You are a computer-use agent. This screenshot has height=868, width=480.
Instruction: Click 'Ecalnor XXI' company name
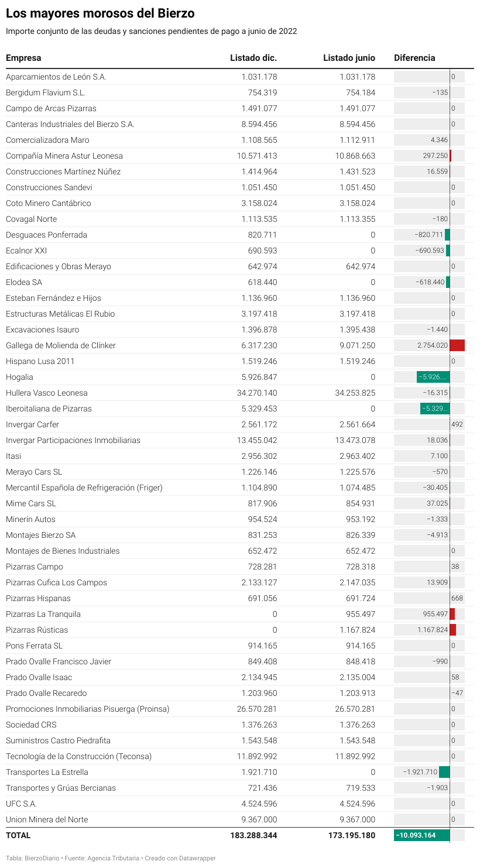click(26, 251)
